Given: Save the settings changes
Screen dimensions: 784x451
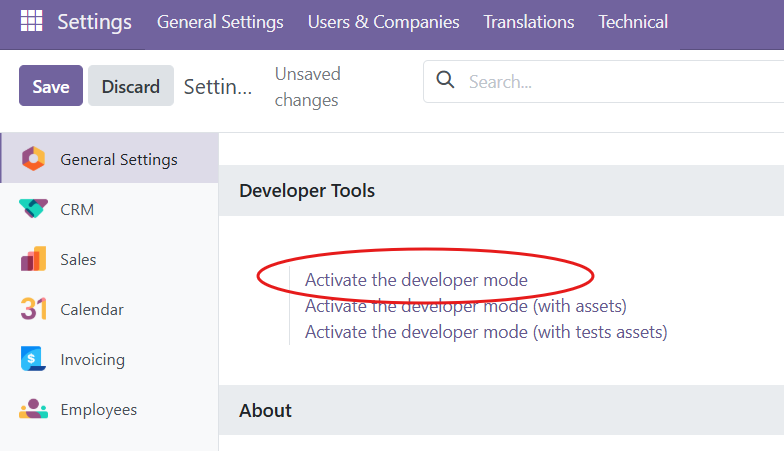Looking at the screenshot, I should click(x=51, y=87).
